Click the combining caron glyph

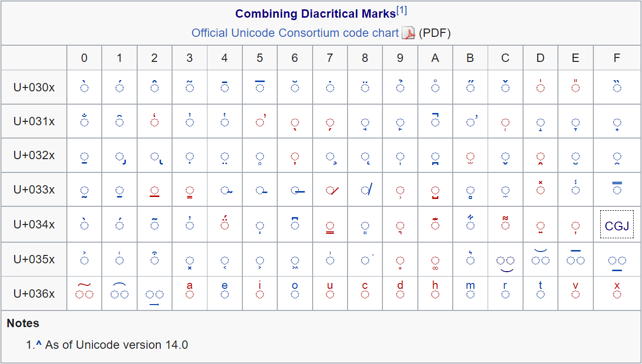(505, 86)
